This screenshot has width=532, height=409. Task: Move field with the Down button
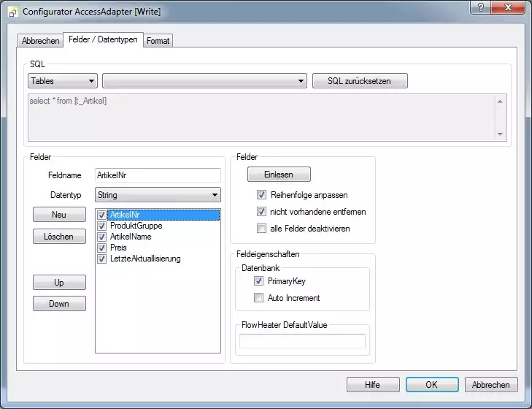(59, 304)
